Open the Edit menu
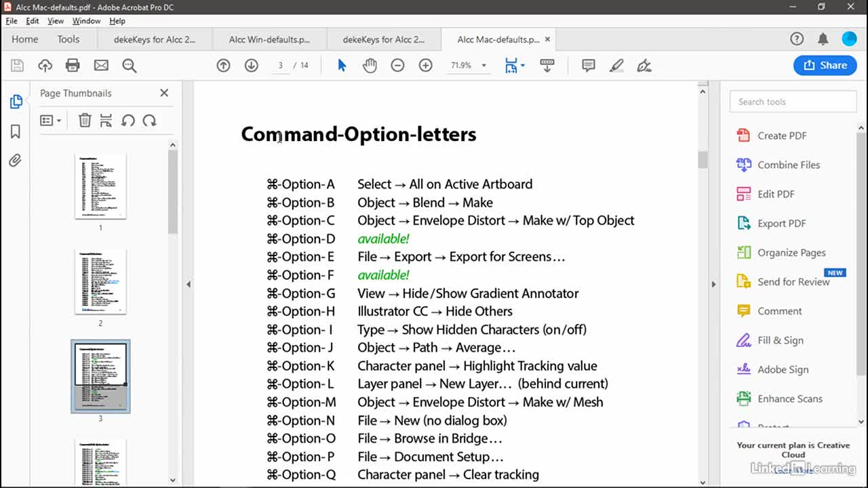 point(33,21)
